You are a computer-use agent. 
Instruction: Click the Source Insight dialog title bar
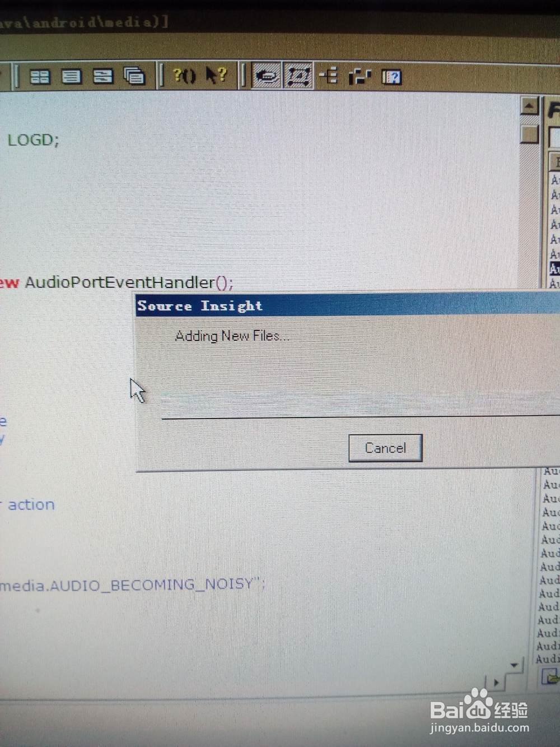coord(348,305)
